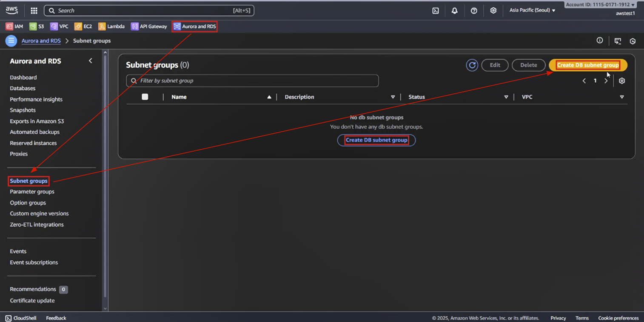Image resolution: width=644 pixels, height=322 pixels.
Task: Open the notifications bell
Action: pyautogui.click(x=455, y=11)
